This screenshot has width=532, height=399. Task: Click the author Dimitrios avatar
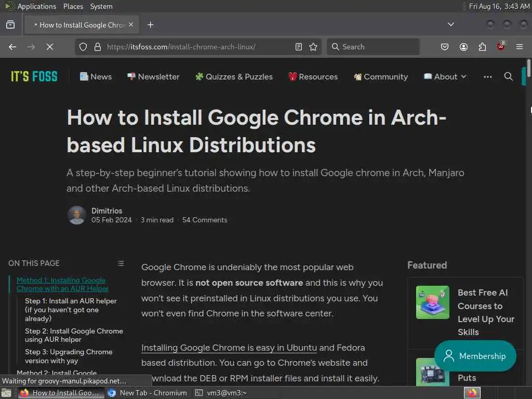77,215
